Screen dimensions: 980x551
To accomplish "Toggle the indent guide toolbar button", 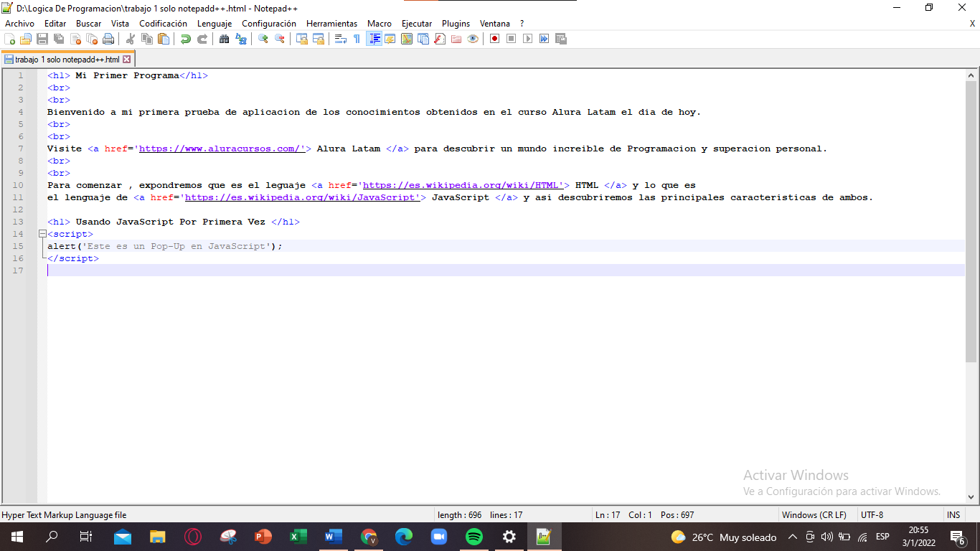I will click(374, 39).
